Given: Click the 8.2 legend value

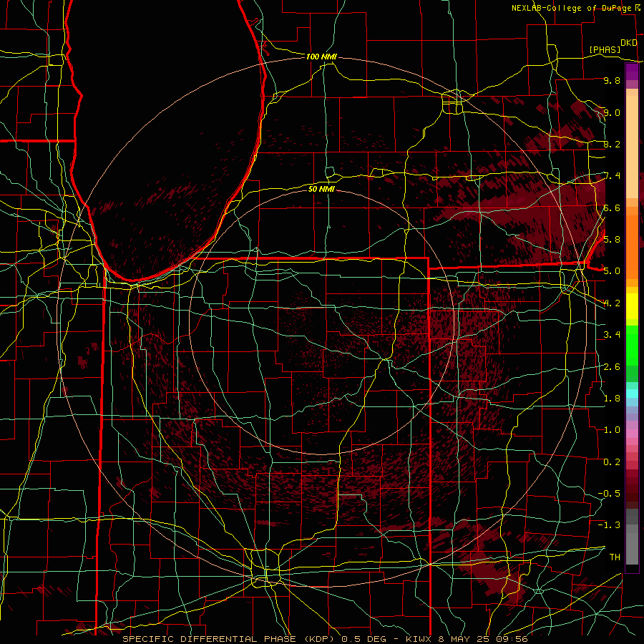Looking at the screenshot, I should coord(612,144).
